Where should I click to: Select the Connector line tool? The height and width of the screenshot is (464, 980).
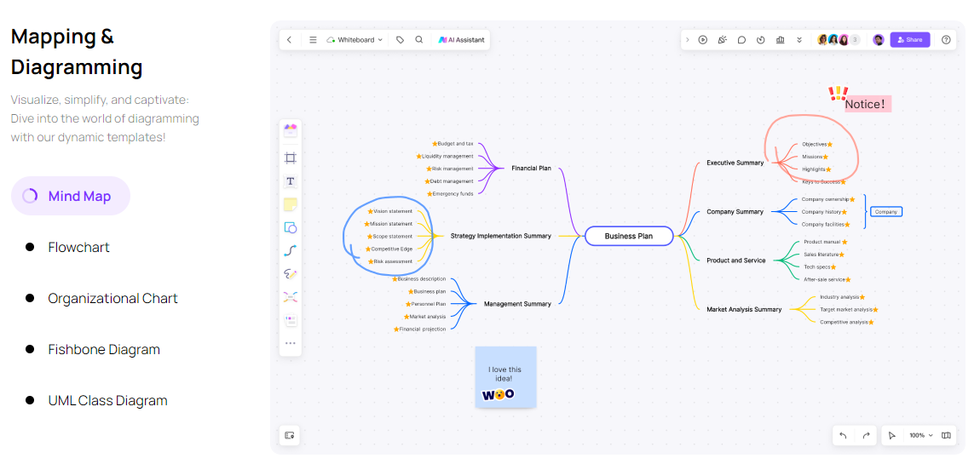[290, 250]
